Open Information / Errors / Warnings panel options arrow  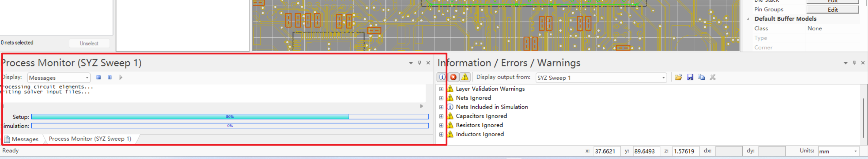(846, 63)
